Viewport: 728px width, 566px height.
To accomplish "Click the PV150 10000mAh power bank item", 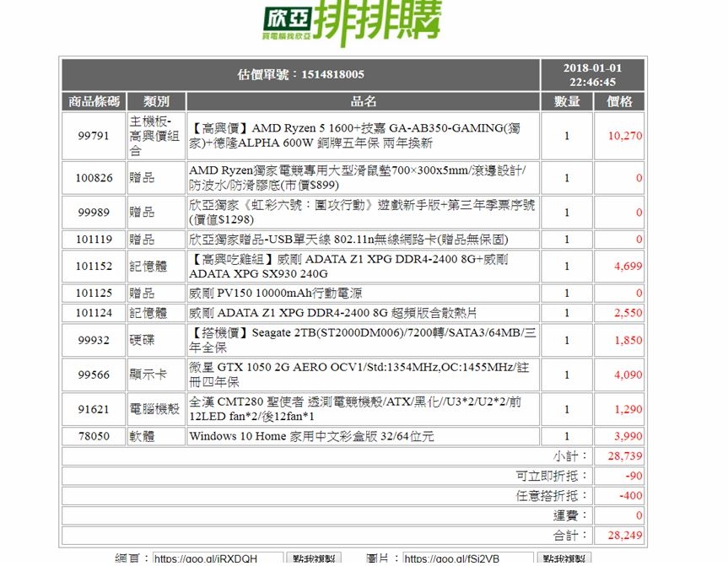I will 275,293.
